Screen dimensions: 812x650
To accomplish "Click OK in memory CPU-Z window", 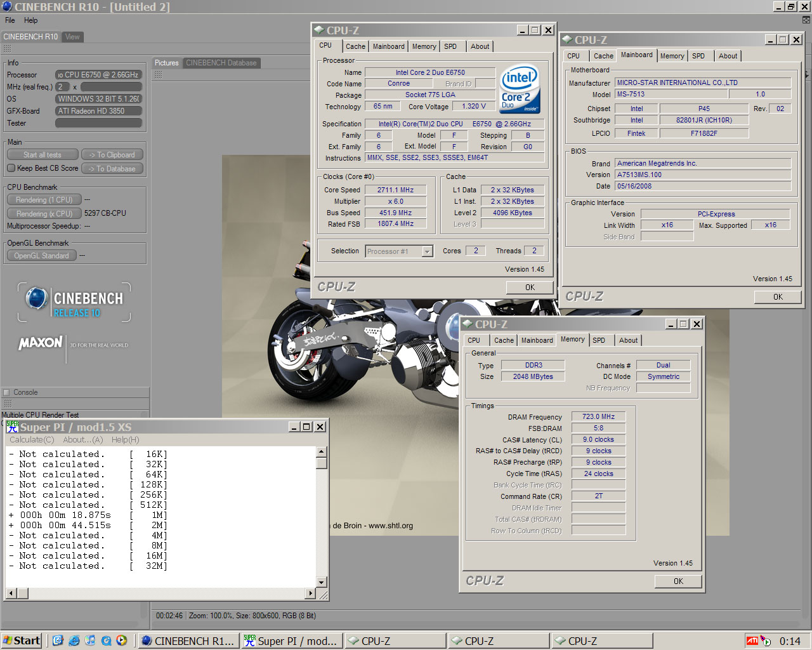I will click(678, 581).
